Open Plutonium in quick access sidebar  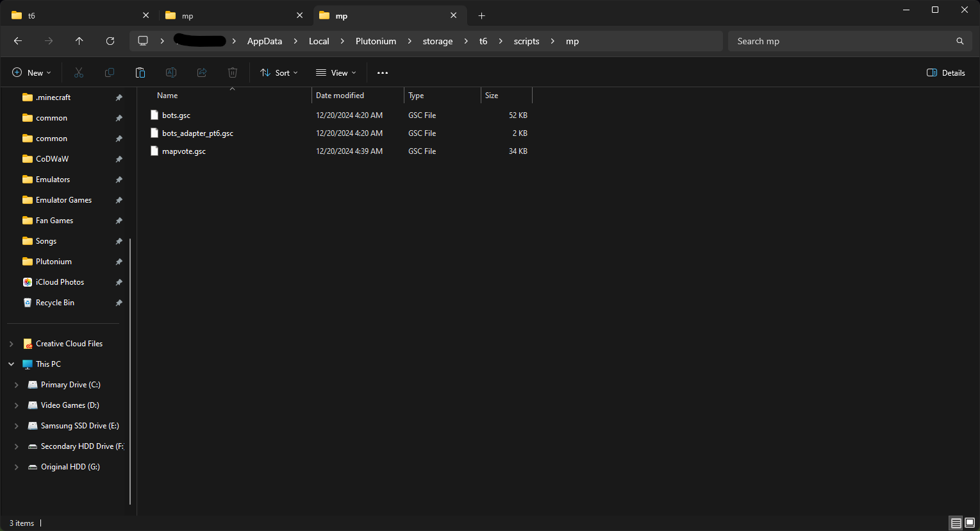[x=54, y=262]
